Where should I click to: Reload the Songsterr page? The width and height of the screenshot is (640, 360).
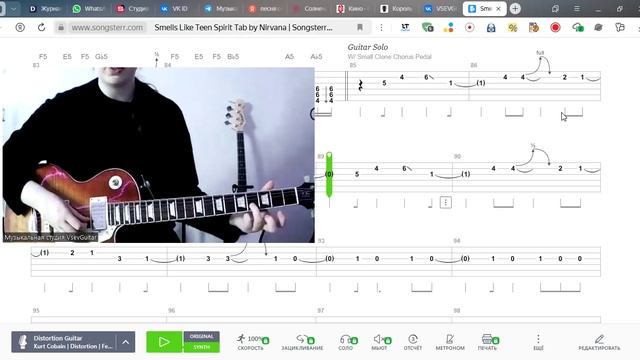41,27
